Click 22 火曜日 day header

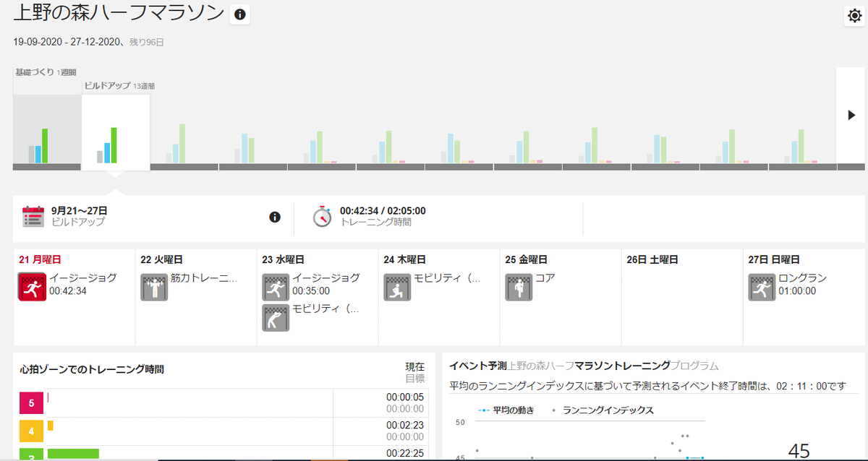click(x=162, y=259)
